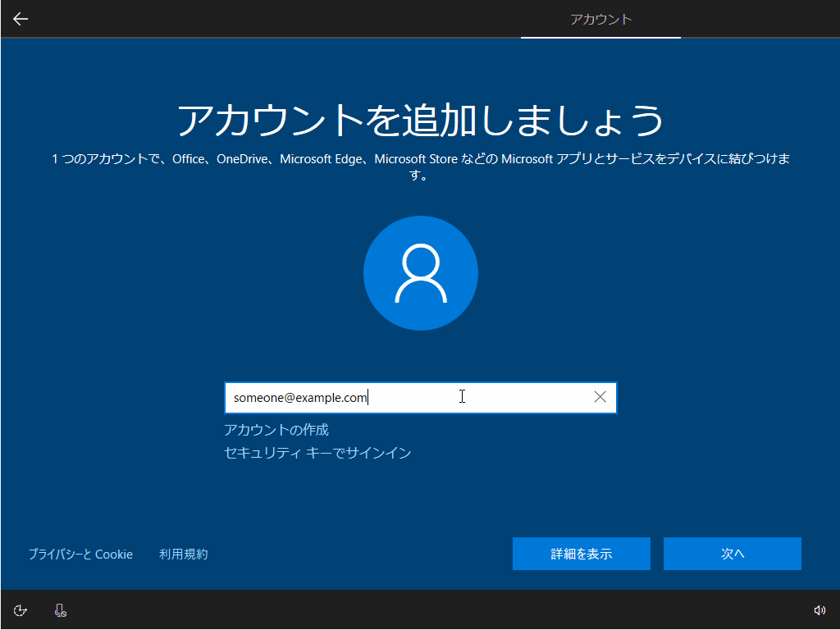Click the description text mentioning OneDrive

[421, 167]
